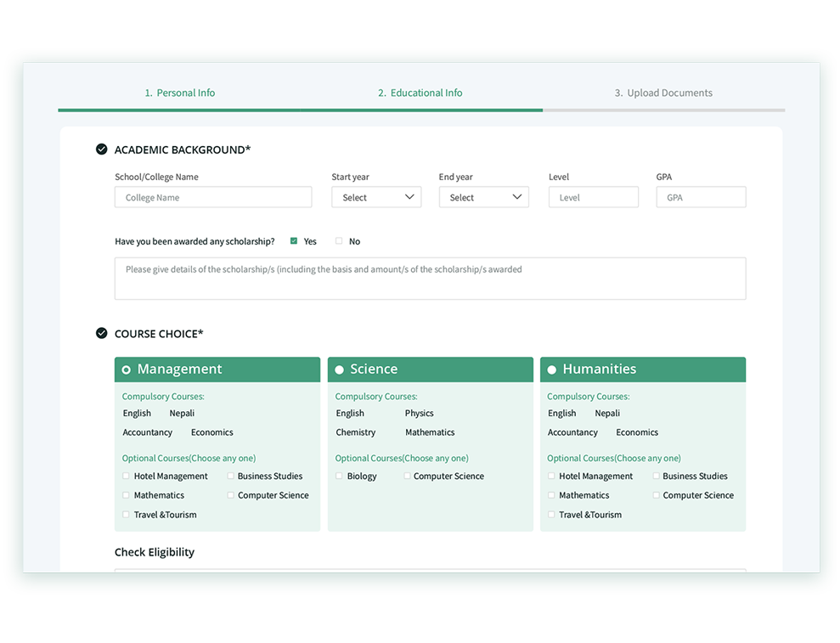This screenshot has height=643, width=840.
Task: Click the Check Eligibility heading
Action: (x=155, y=552)
